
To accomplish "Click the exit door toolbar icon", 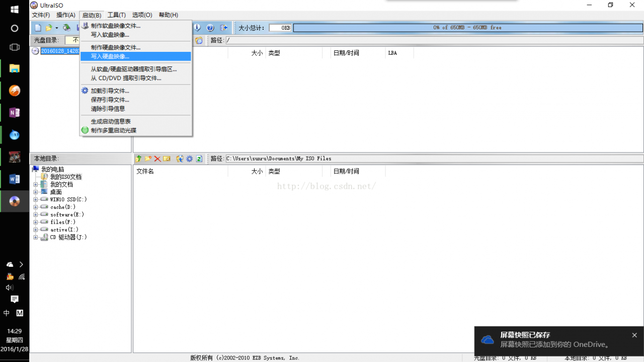I will [224, 28].
